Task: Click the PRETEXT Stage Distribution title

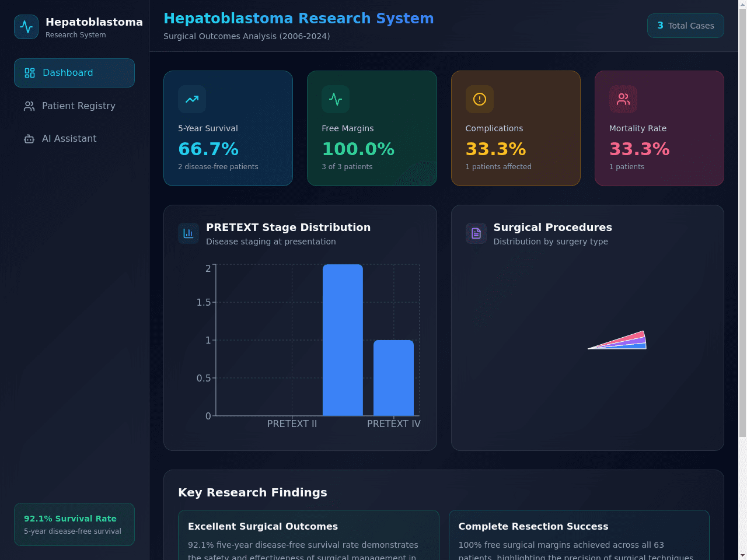Action: point(288,228)
